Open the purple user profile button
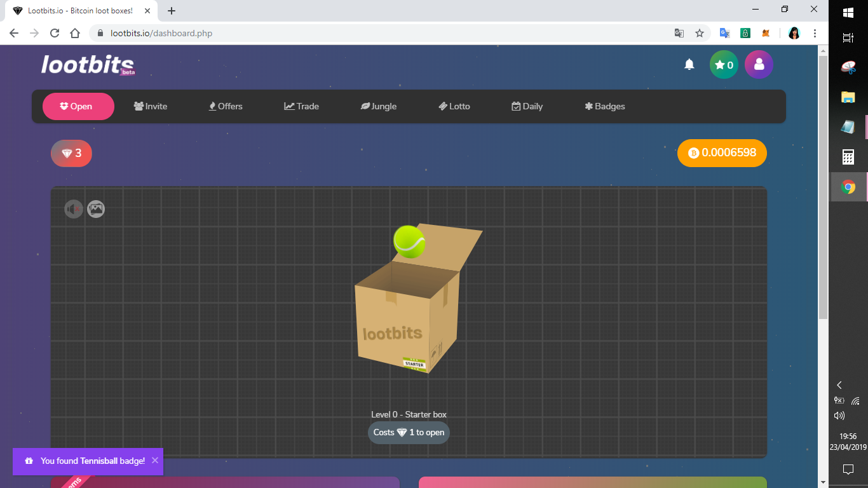The height and width of the screenshot is (488, 868). point(759,64)
